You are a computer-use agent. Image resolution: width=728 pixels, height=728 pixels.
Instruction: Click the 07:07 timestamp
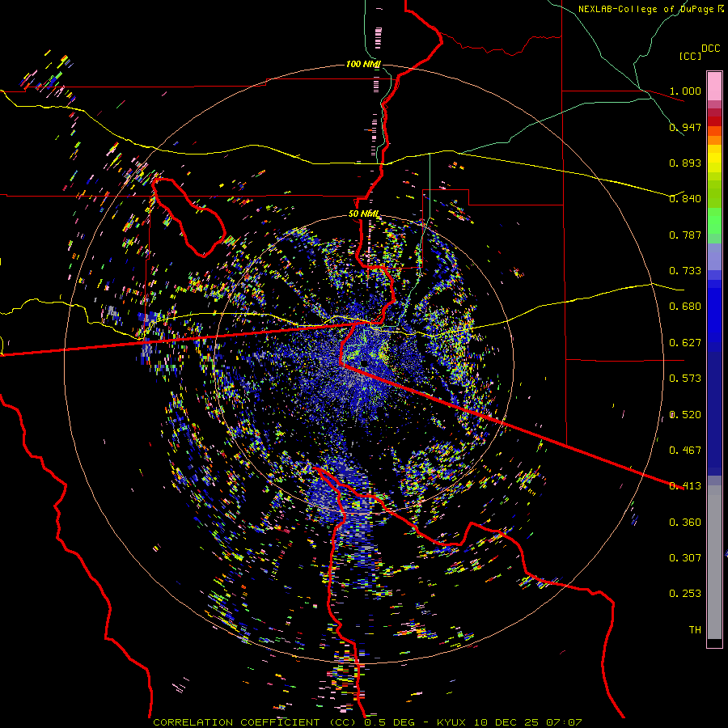[x=564, y=722]
